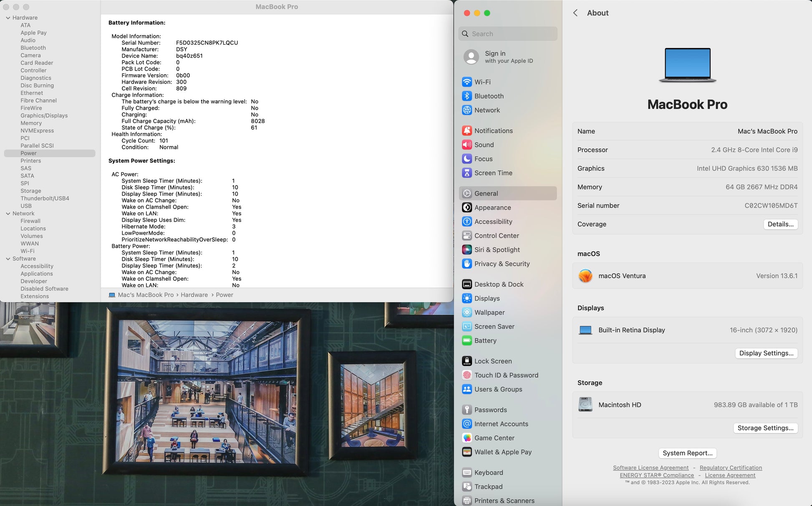Screen dimensions: 812x506
Task: Click the Settings search field
Action: coord(508,34)
